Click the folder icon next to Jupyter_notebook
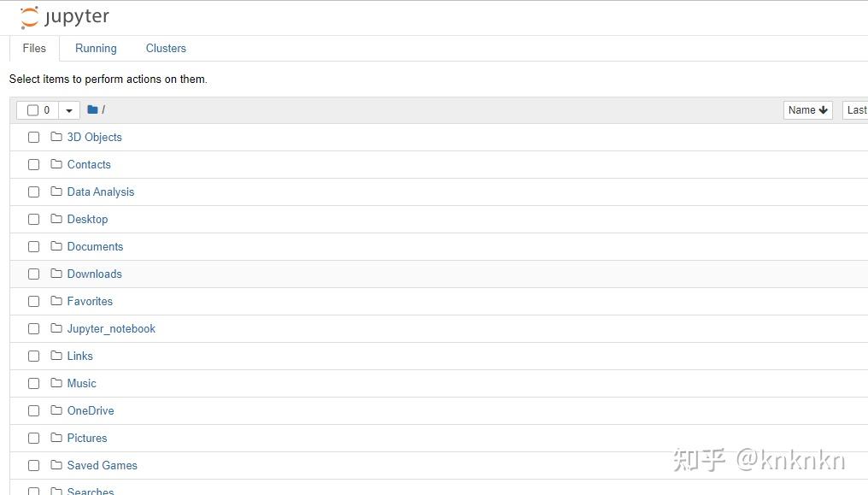The height and width of the screenshot is (495, 868). click(56, 328)
